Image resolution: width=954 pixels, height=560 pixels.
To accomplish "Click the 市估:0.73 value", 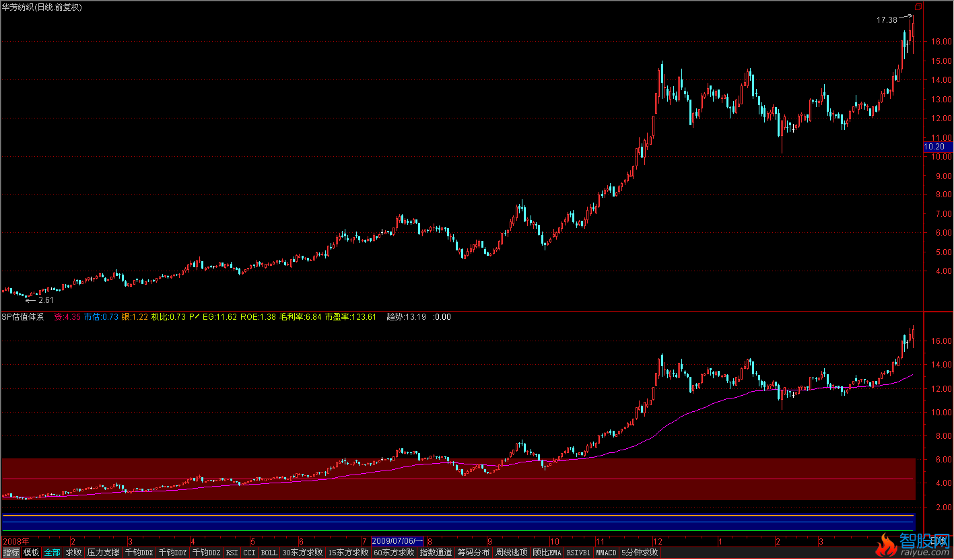I will pos(101,316).
